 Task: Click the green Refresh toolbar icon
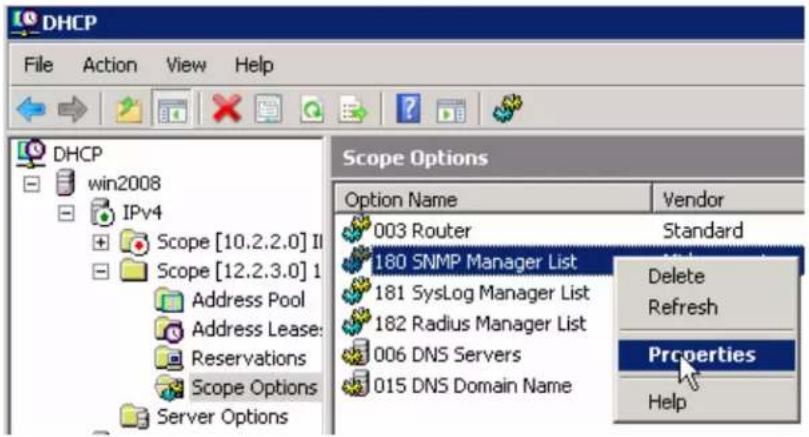(x=312, y=109)
